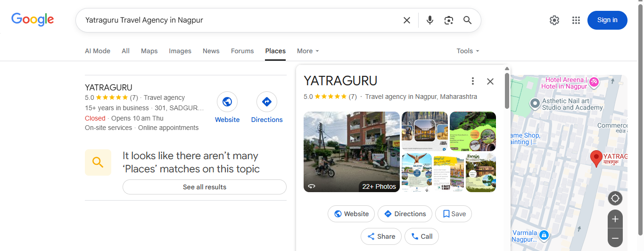
Task: Start voice search with the microphone icon
Action: 430,20
